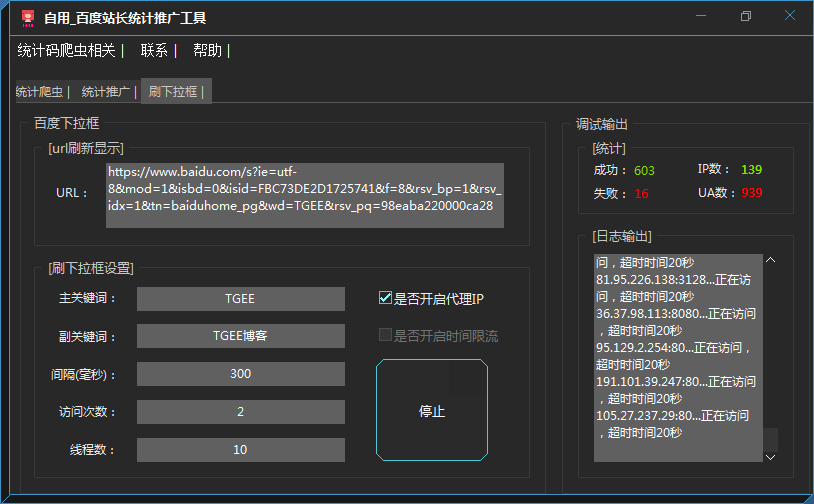
Task: Click the [url刷新显示] group label
Action: 86,148
